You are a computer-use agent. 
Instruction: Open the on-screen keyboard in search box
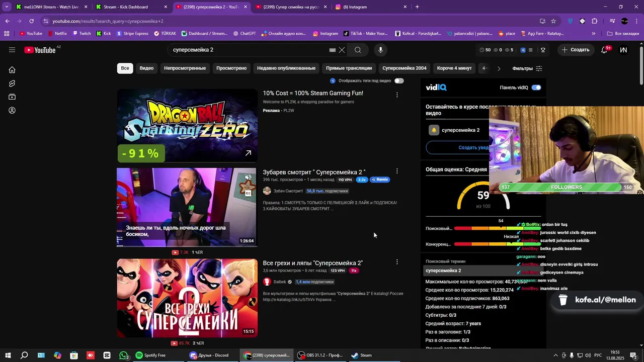click(333, 50)
